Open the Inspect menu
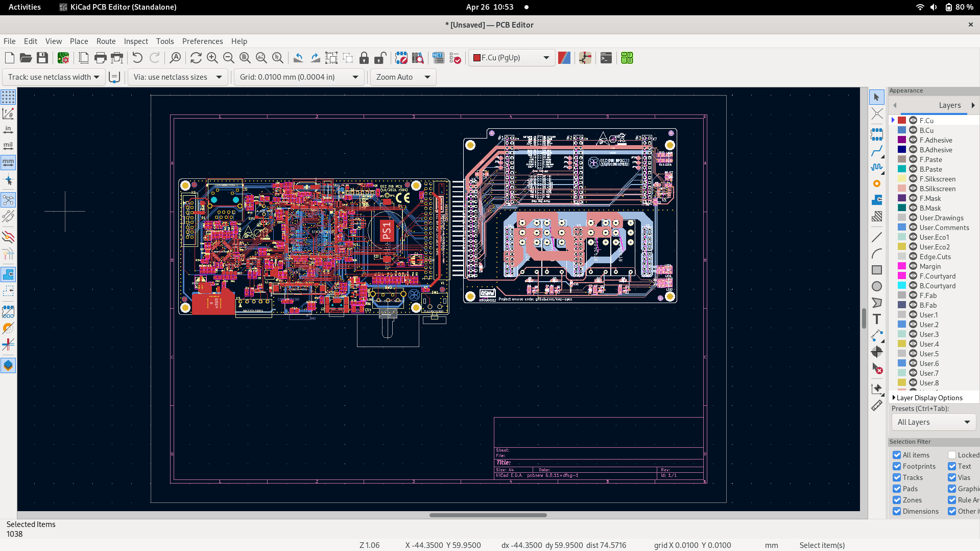The image size is (980, 551). pos(136,41)
